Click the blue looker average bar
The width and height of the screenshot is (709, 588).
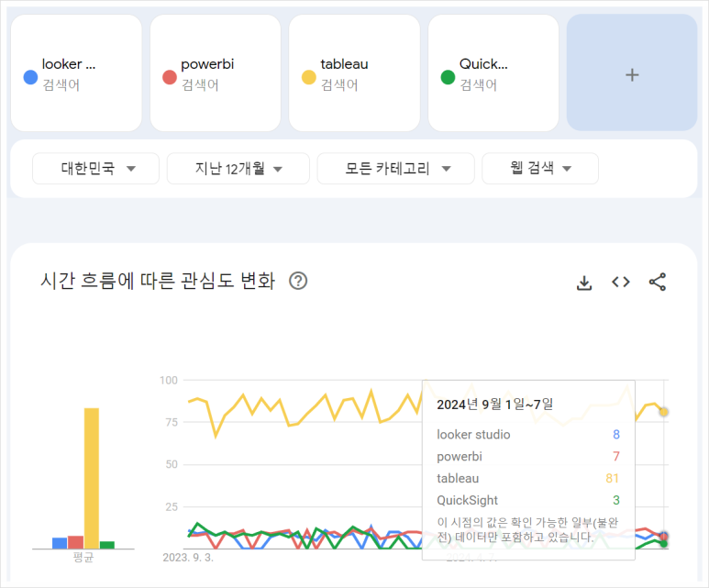click(x=60, y=543)
